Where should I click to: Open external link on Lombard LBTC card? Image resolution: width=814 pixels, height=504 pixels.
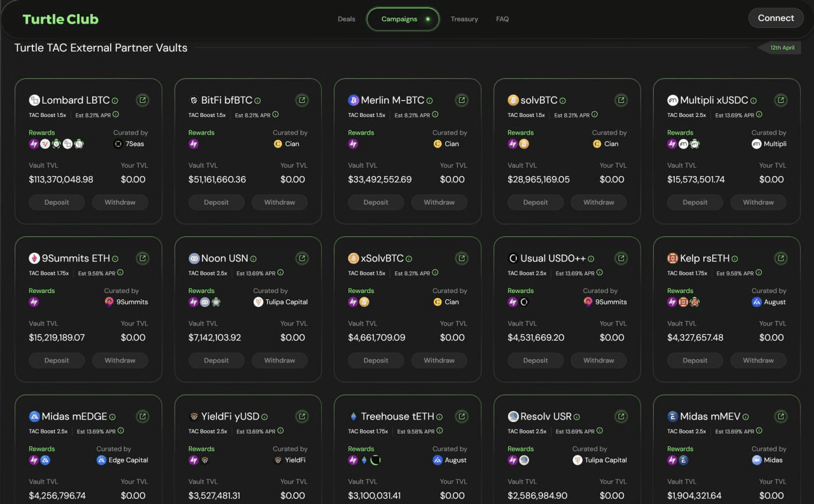(x=143, y=100)
